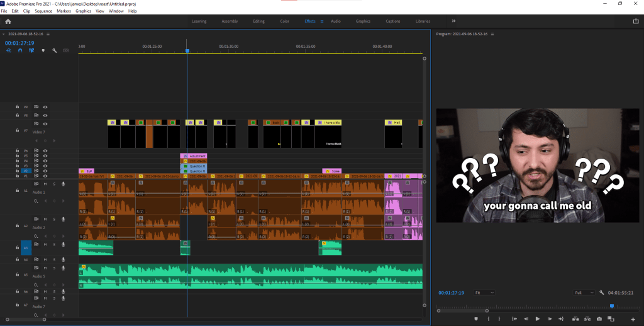Expand the workspaces overflow chevron
Image resolution: width=644 pixels, height=326 pixels.
453,21
